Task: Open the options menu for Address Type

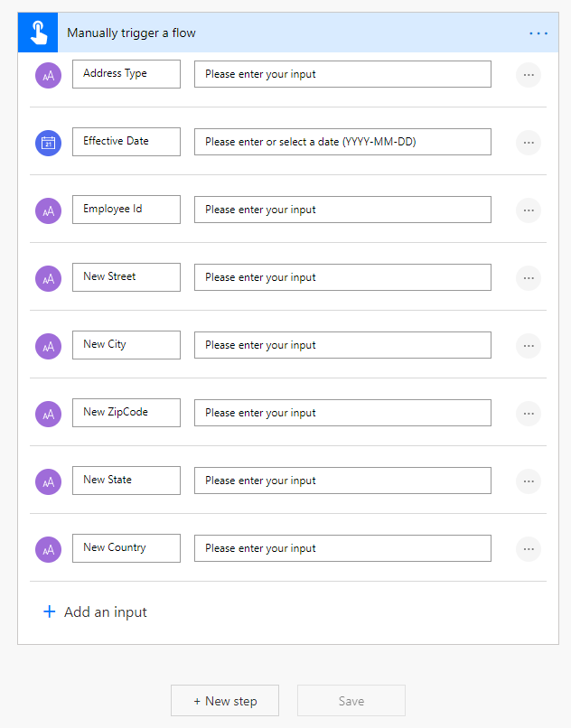Action: coord(529,75)
